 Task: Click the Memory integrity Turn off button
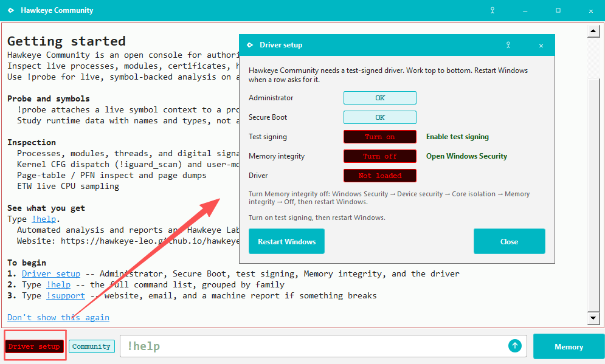click(x=379, y=156)
